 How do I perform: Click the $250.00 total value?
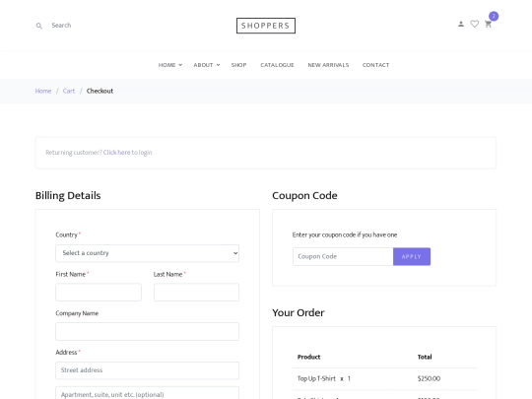(x=429, y=378)
